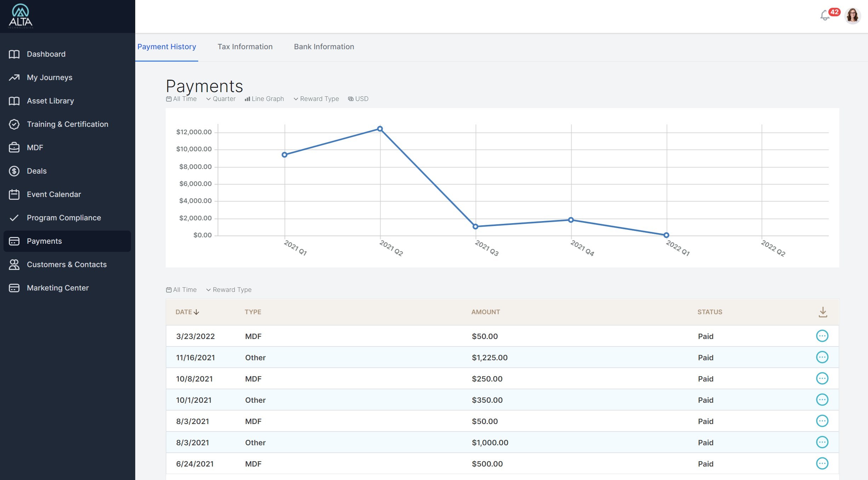Sort table by DATE column

click(187, 312)
